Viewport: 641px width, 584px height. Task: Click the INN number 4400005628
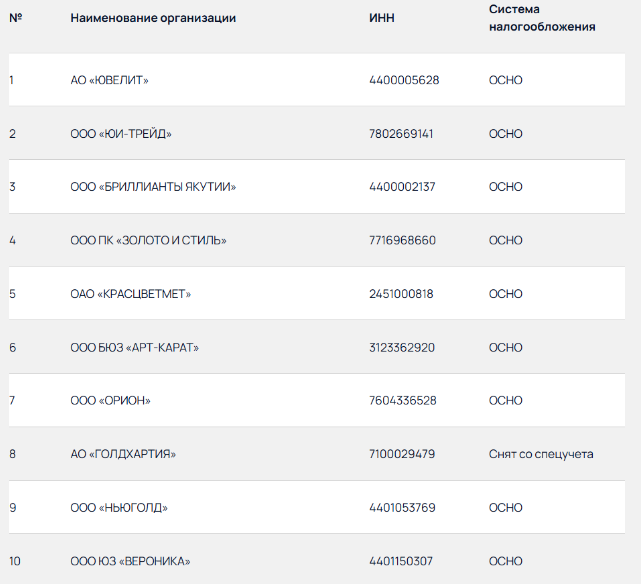(x=404, y=80)
